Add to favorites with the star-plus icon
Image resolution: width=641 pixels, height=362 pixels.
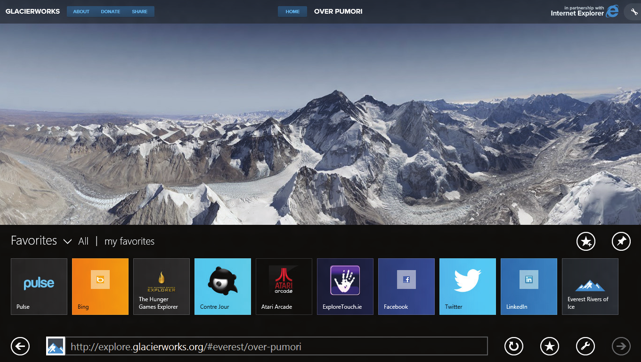pyautogui.click(x=586, y=241)
